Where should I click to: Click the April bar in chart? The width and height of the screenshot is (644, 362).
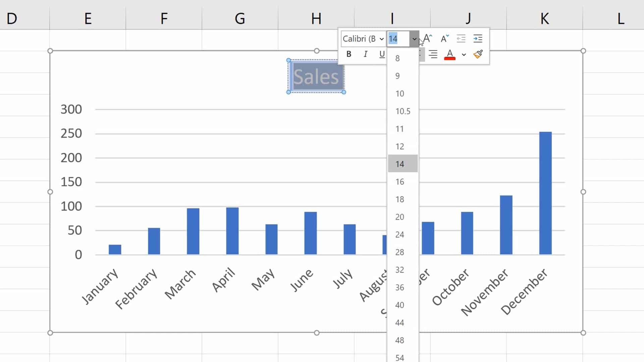[232, 231]
